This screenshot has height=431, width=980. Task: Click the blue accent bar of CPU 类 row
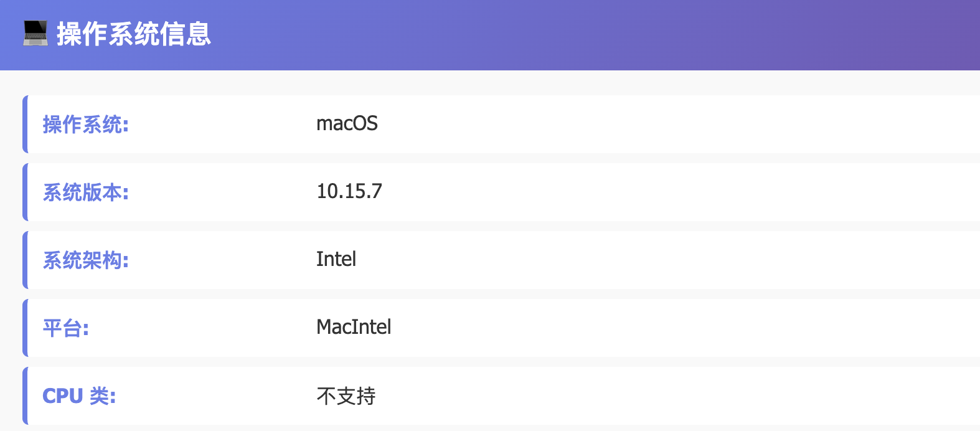pyautogui.click(x=26, y=396)
